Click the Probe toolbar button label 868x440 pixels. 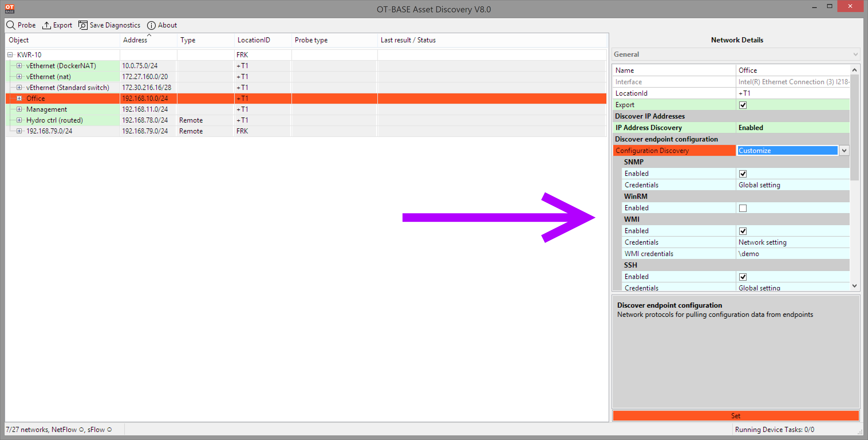[27, 25]
